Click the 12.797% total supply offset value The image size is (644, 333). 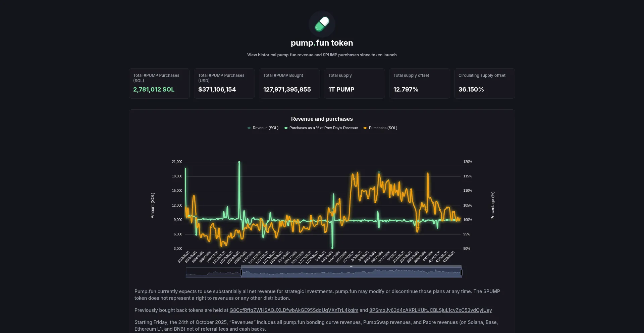pyautogui.click(x=406, y=90)
